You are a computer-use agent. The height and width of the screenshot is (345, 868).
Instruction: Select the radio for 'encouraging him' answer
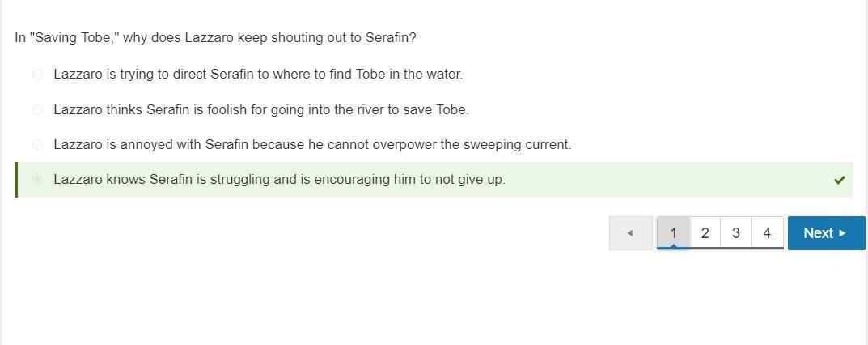click(x=37, y=180)
